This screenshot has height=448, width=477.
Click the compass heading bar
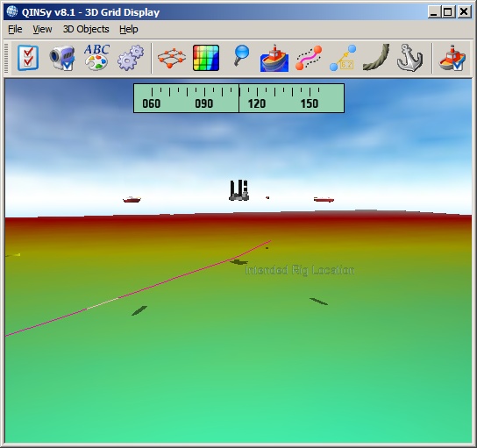coord(238,98)
